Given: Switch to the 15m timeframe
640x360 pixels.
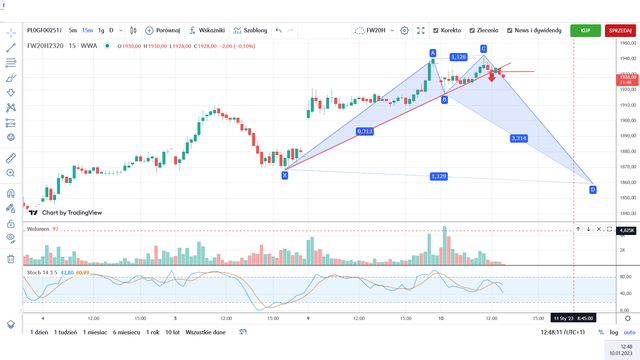Looking at the screenshot, I should [87, 31].
